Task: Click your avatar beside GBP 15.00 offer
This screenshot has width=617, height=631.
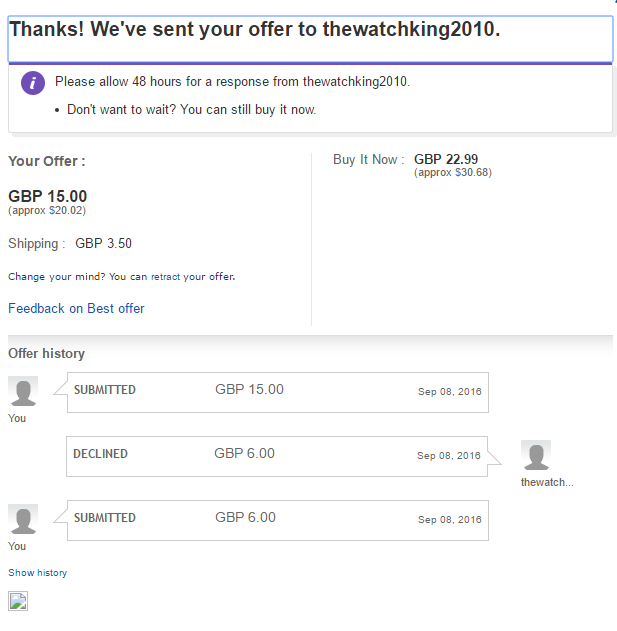Action: tap(23, 391)
